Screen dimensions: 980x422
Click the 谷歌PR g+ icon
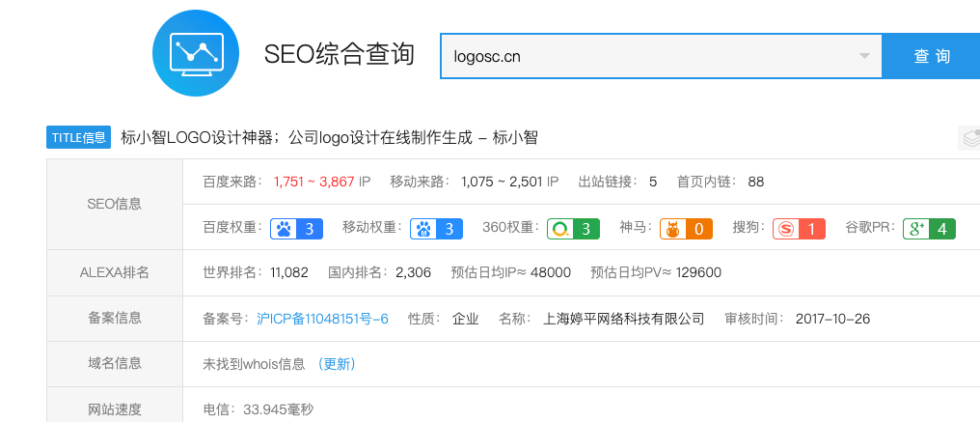tap(916, 229)
